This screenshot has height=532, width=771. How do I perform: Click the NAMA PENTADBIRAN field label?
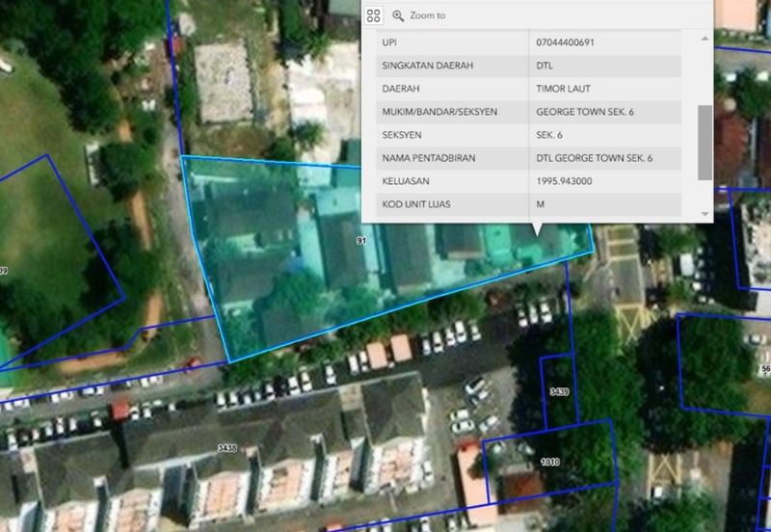click(x=429, y=158)
